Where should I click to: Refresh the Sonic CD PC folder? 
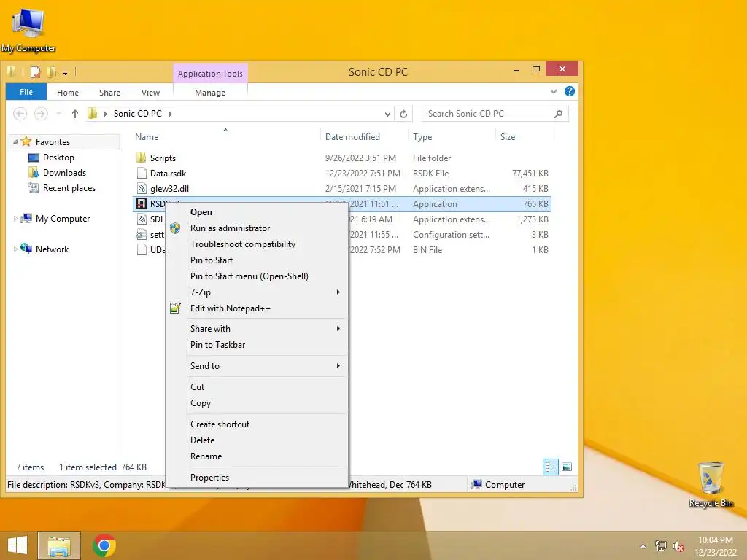[x=403, y=114]
